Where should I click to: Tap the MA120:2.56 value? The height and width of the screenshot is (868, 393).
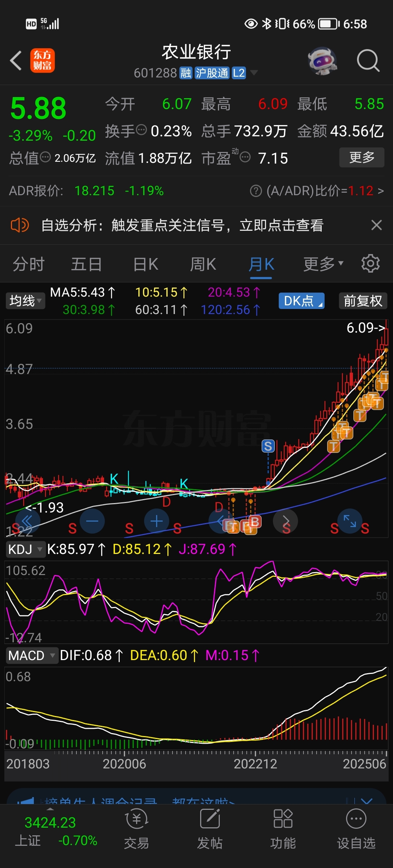pyautogui.click(x=230, y=310)
